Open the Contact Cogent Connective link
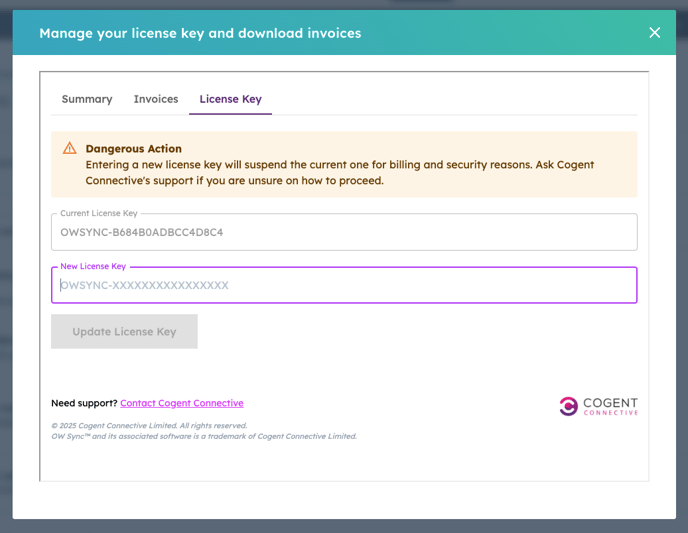The image size is (688, 533). click(182, 403)
